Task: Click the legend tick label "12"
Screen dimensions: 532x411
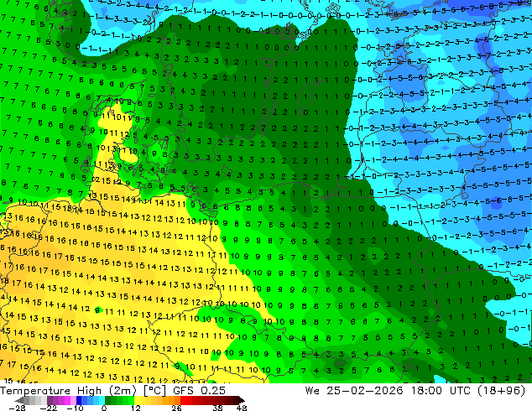Action: pos(136,408)
